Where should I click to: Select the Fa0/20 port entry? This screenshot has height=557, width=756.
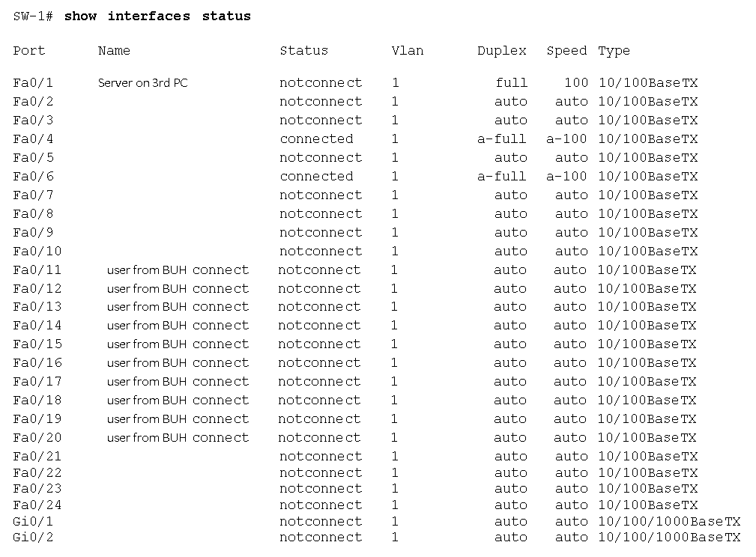coord(37,437)
